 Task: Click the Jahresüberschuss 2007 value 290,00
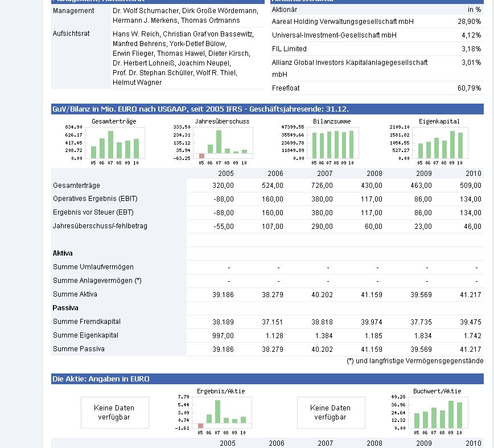point(322,226)
